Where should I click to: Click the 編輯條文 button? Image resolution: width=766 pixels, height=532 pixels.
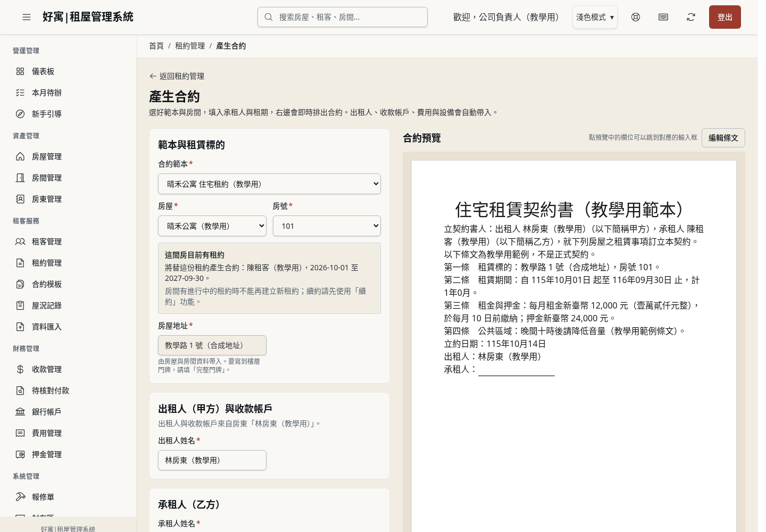click(723, 138)
